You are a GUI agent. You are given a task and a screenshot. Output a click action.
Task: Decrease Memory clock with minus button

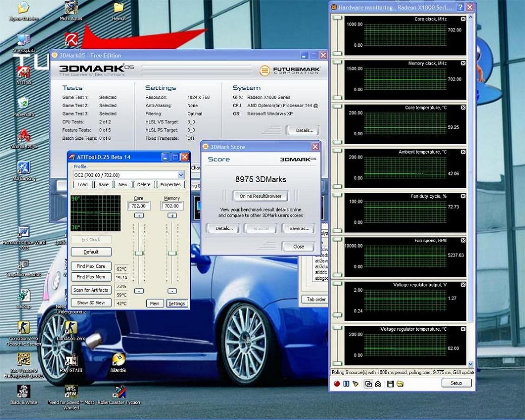pyautogui.click(x=172, y=291)
